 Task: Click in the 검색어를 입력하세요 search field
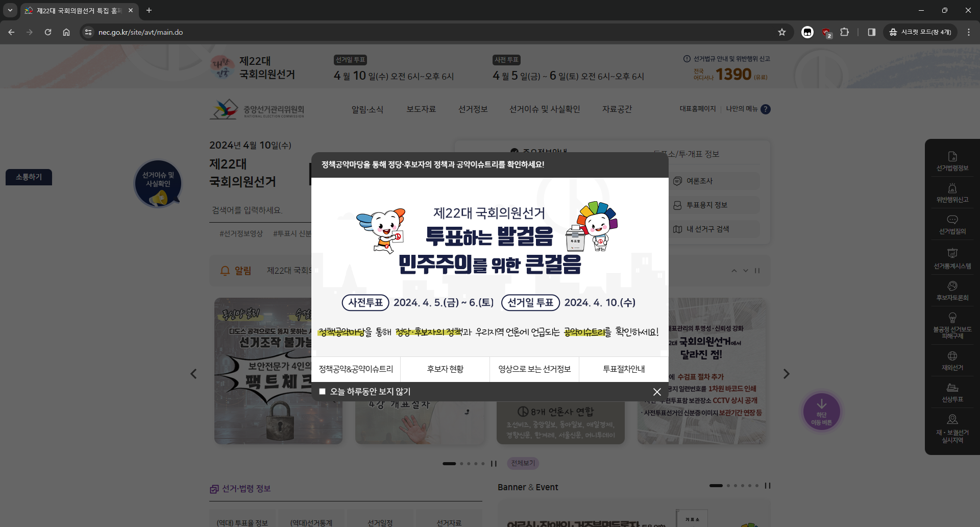[x=260, y=210]
